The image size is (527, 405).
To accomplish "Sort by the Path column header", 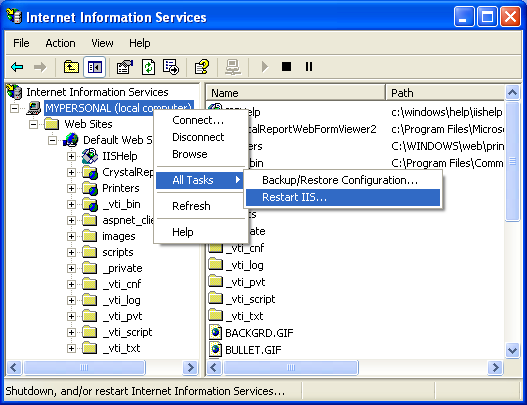I will pos(445,93).
